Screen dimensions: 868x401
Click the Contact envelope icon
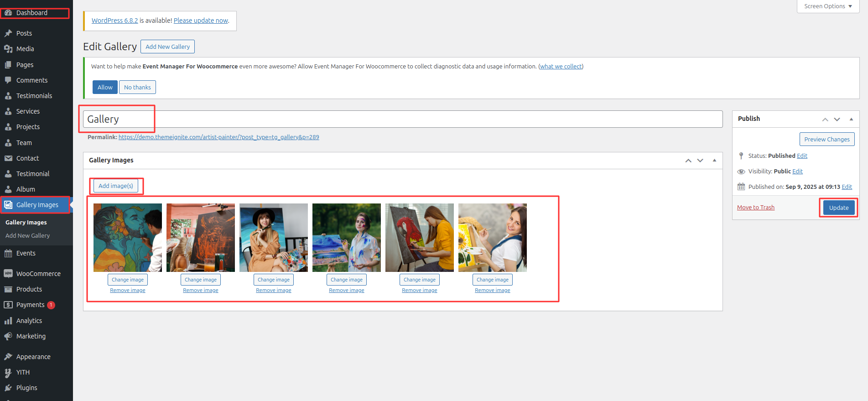pos(8,158)
